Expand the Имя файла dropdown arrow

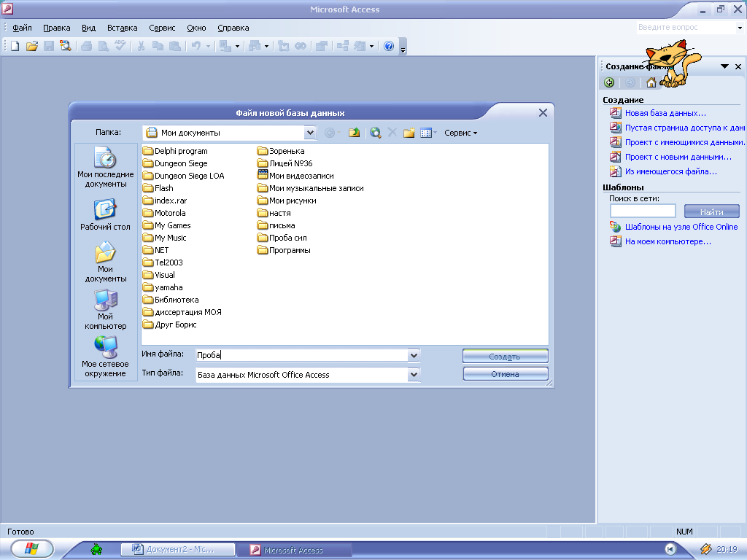coord(414,355)
